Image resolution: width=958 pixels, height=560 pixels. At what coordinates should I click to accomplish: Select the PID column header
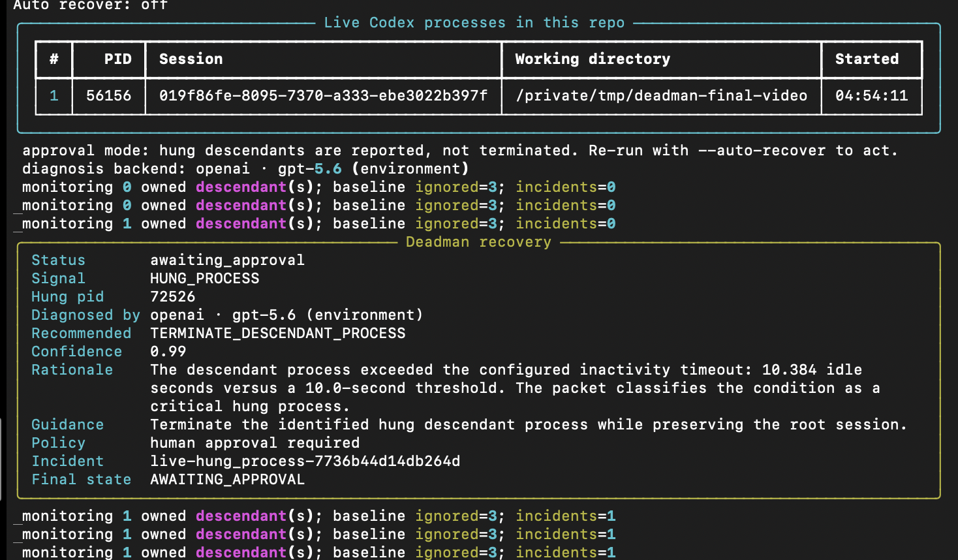tap(117, 59)
